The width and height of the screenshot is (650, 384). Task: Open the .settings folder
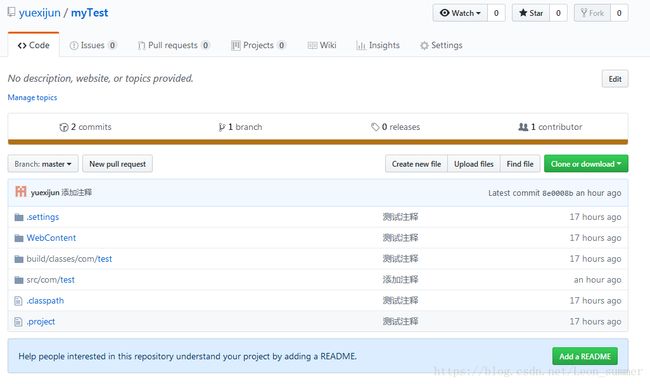point(43,217)
